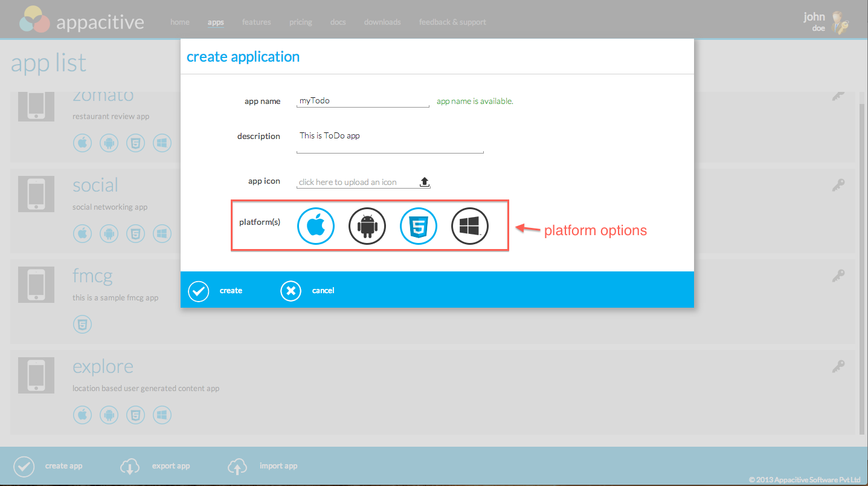
Task: Click the Apple icon under zomato
Action: (82, 143)
